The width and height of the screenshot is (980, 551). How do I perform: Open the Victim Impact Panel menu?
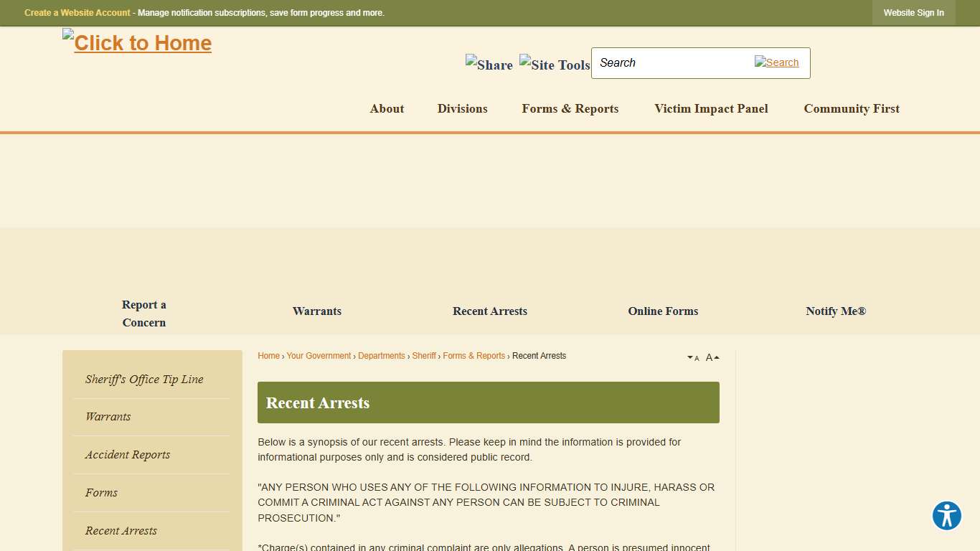point(711,109)
